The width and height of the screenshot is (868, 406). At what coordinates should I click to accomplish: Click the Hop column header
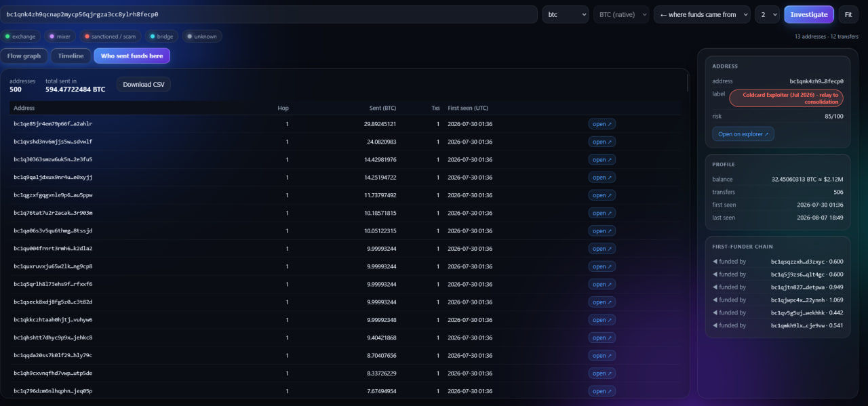(283, 108)
